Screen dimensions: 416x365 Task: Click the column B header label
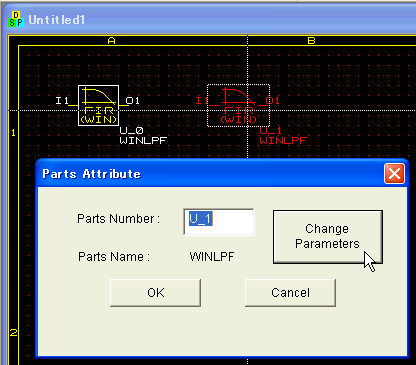tap(311, 41)
